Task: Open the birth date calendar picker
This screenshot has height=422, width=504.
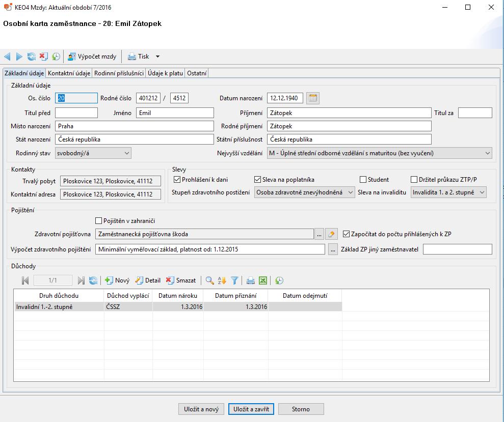Action: (x=313, y=98)
